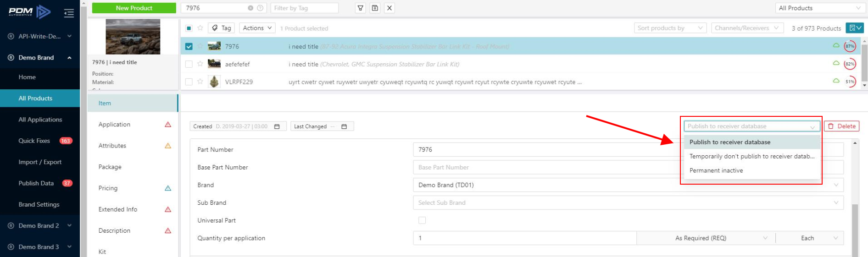Expand the Demo Brand 3 sidebar group
The image size is (868, 257).
[39, 246]
